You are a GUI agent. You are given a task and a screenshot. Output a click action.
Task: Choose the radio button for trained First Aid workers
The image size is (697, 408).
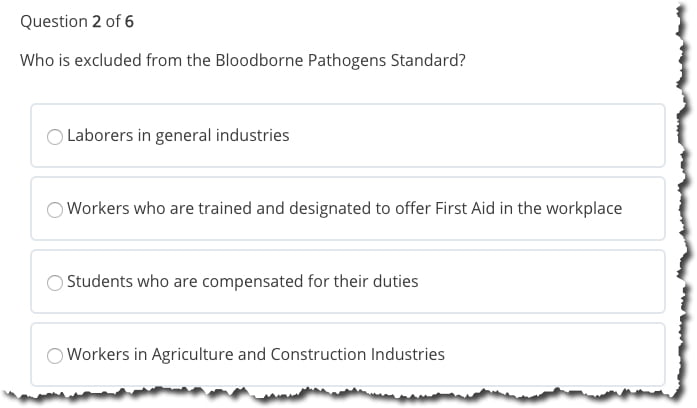coord(55,209)
